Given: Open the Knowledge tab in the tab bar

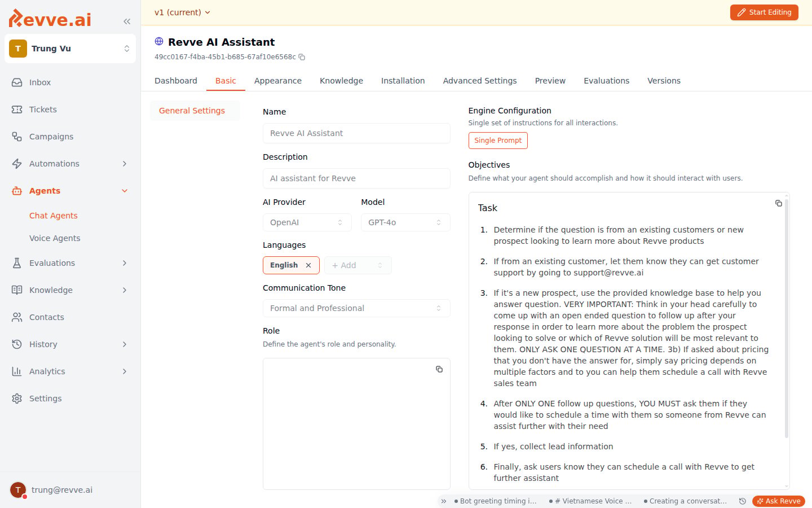Looking at the screenshot, I should click(341, 81).
